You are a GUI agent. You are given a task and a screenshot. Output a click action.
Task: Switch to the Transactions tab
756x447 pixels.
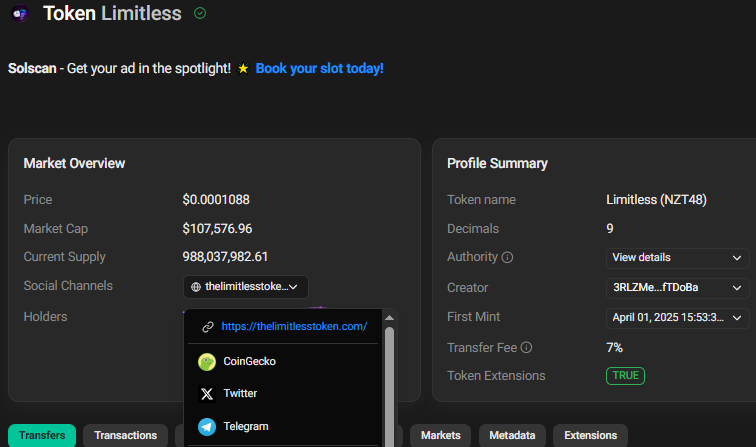coord(125,435)
